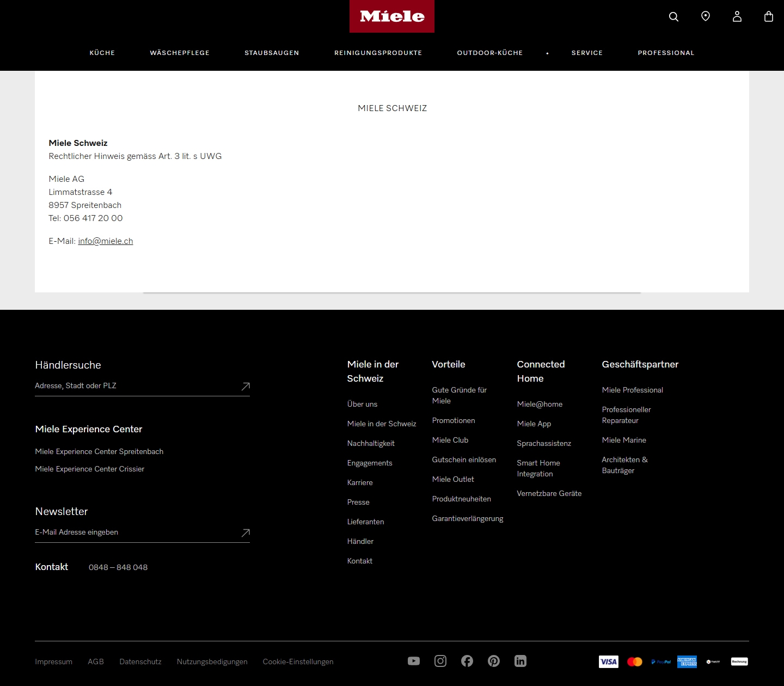This screenshot has height=686, width=784.
Task: Click the Pinterest icon
Action: 493,661
